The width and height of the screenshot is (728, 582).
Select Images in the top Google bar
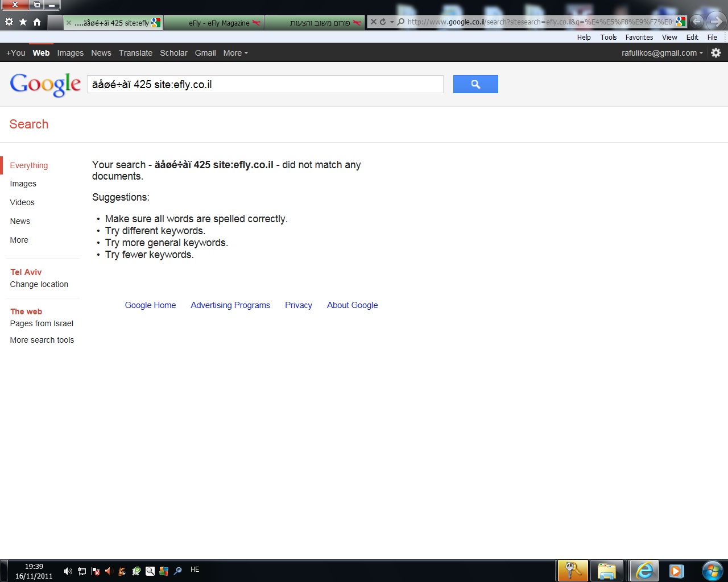click(70, 53)
